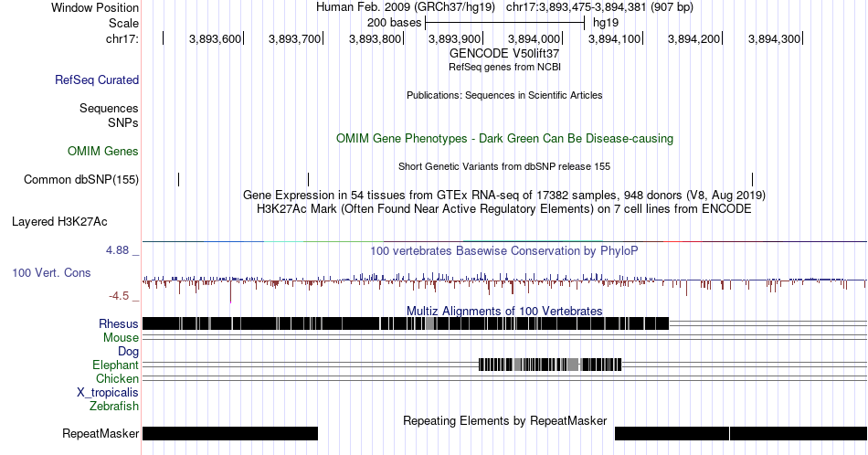Click the rightmost RepeatMasker block

[799, 433]
